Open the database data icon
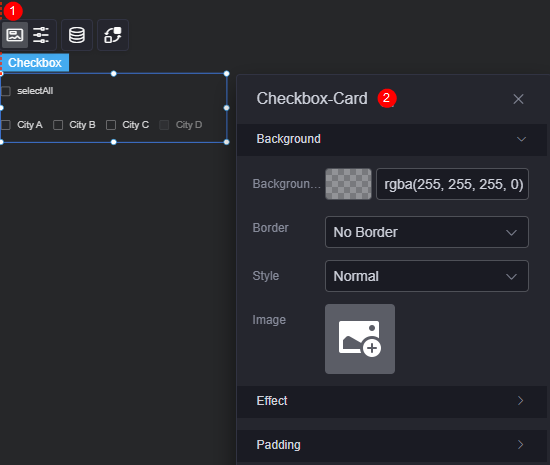The image size is (550, 465). tap(77, 35)
